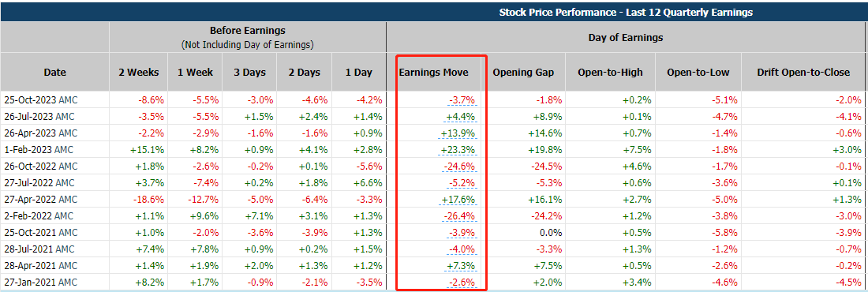Open the +17.6% earnings move link
Viewport: 868px width, 292px height.
point(459,199)
